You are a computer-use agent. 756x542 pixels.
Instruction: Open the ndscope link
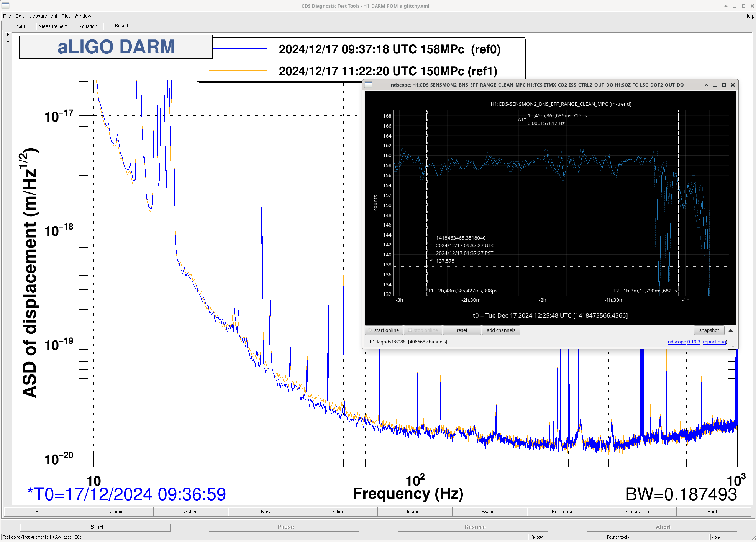pyautogui.click(x=677, y=342)
